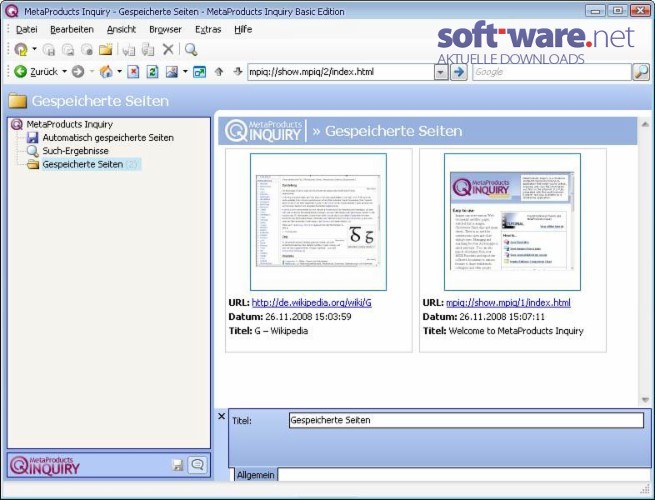Select Automatisch gespeicherte Seiten in tree
Screen dimensions: 655x500
(108, 137)
